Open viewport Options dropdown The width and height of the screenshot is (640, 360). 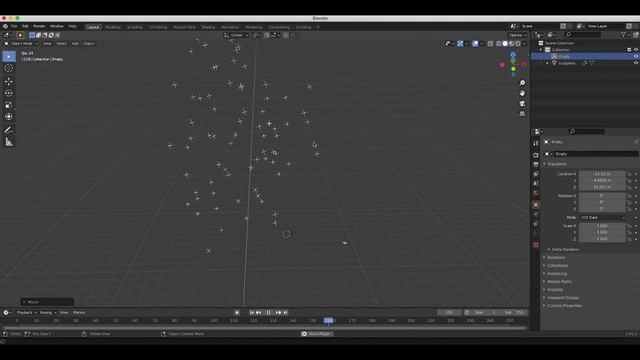pyautogui.click(x=518, y=36)
